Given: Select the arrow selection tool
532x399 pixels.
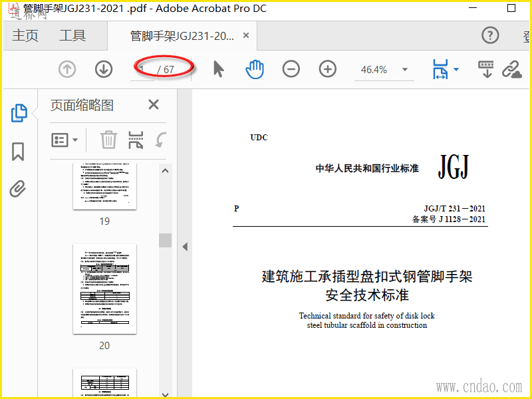Looking at the screenshot, I should point(219,69).
